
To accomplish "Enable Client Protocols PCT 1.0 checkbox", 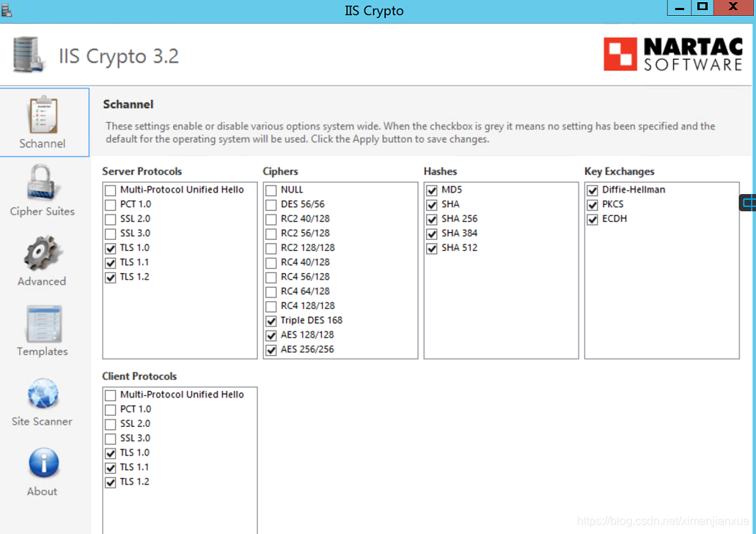I will (x=111, y=410).
